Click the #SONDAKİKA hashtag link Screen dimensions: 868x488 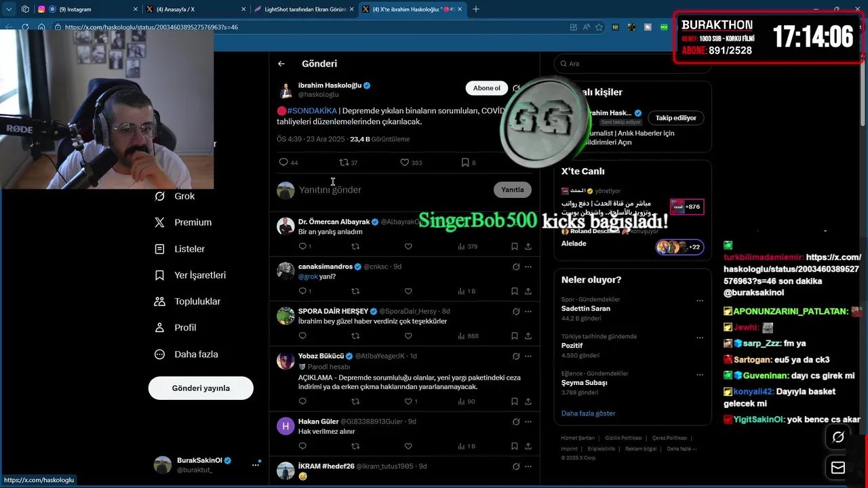point(311,110)
